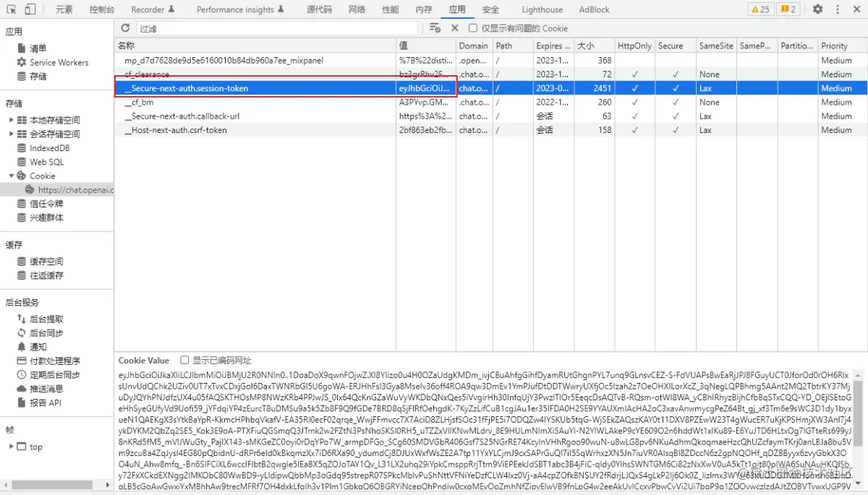Switch to the 性能 tab
This screenshot has width=868, height=495.
point(390,9)
